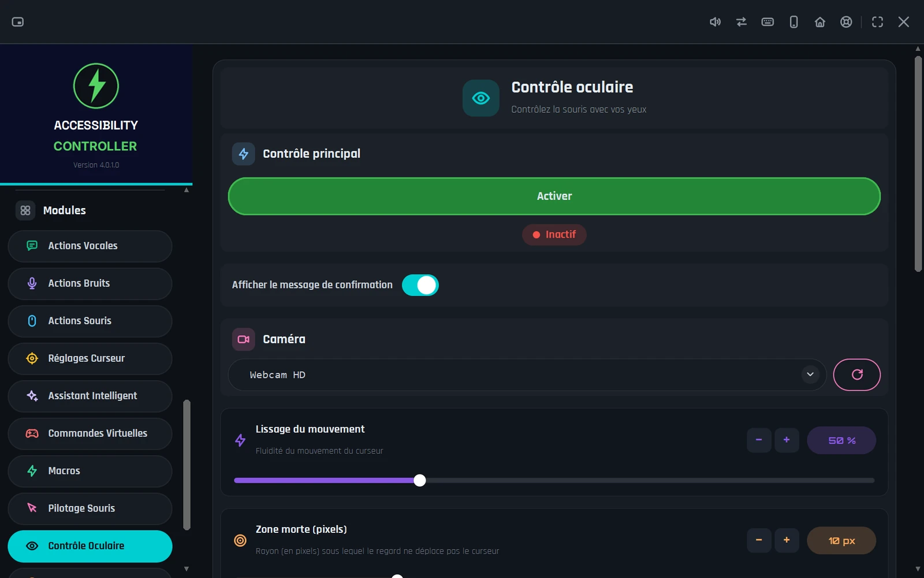The image size is (924, 578).
Task: Go to home via the house icon
Action: coord(820,22)
